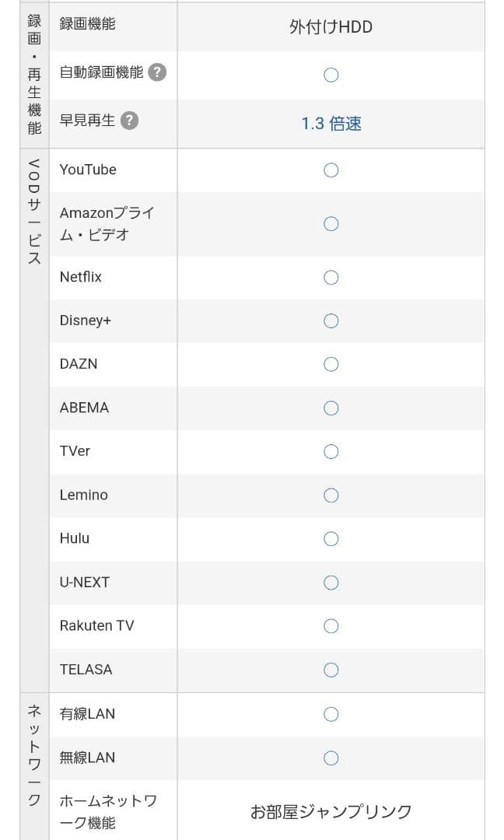This screenshot has width=504, height=840.
Task: Click circle mark in DAZN row
Action: click(x=331, y=365)
